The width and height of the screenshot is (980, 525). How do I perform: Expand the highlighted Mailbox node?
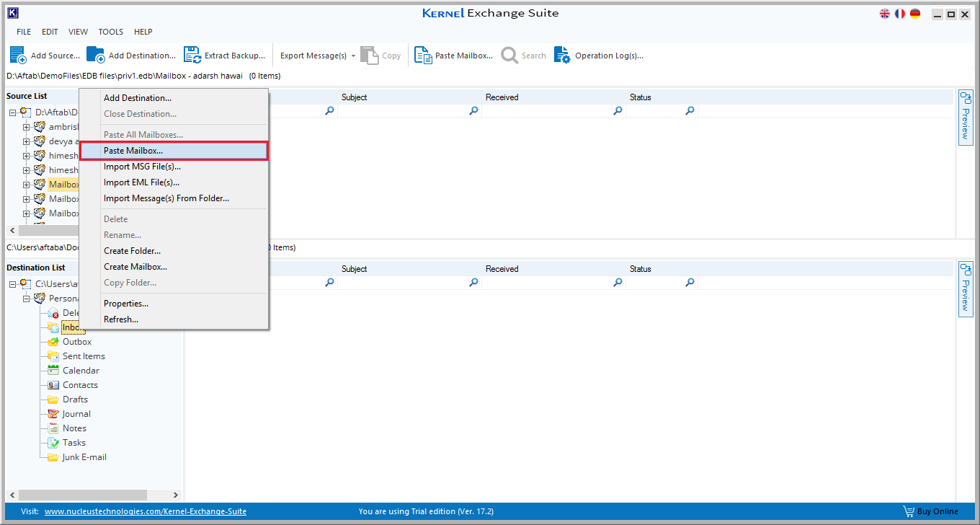(x=27, y=185)
